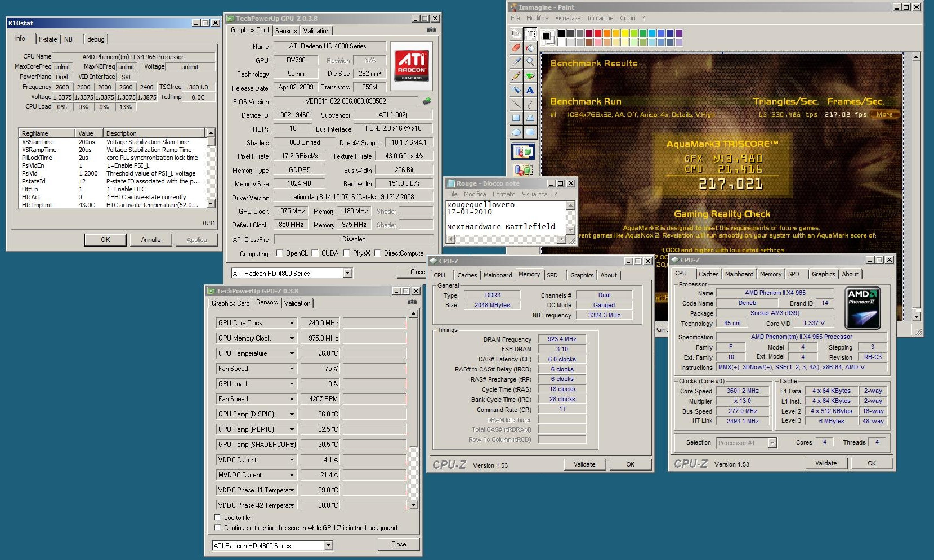Open the Immagine menu in Paint
The height and width of the screenshot is (560, 934).
[x=600, y=18]
